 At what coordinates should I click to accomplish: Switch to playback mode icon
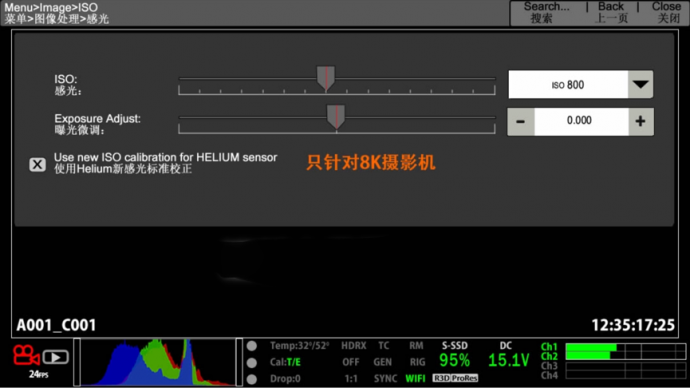(x=55, y=357)
